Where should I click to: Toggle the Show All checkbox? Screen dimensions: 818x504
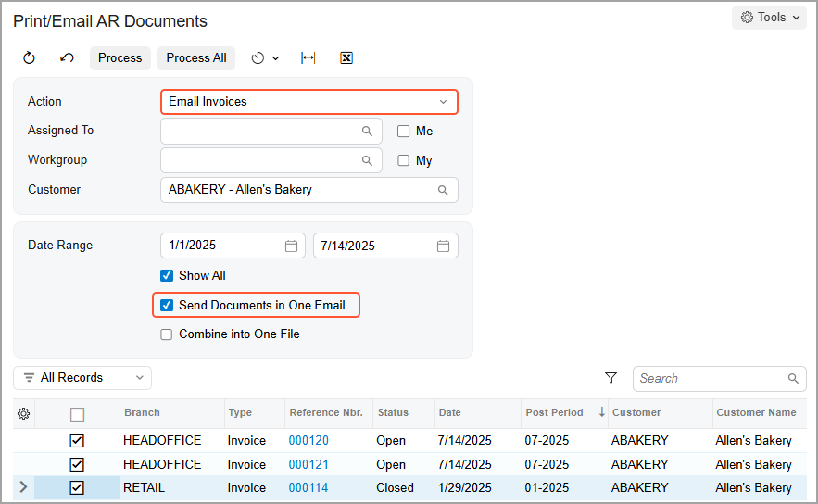tap(167, 275)
